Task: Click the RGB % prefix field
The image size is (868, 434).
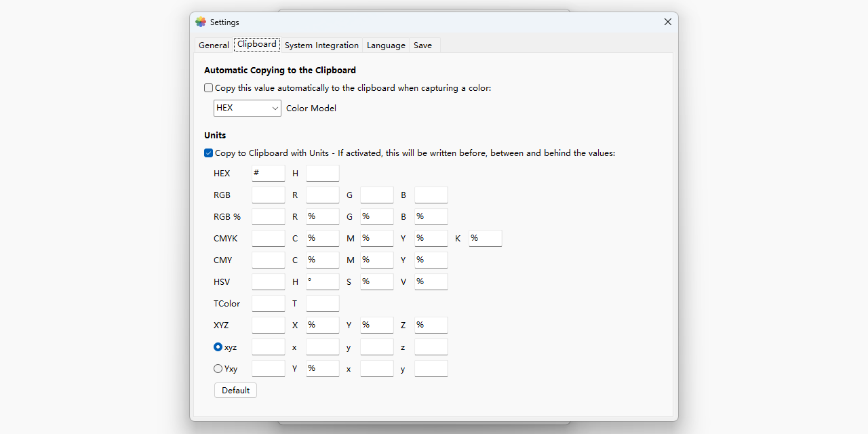Action: (x=269, y=217)
